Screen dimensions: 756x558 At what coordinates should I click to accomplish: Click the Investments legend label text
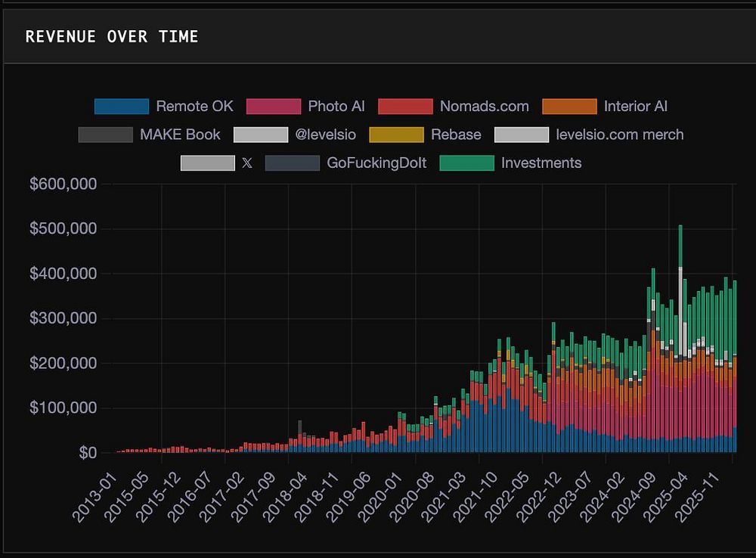click(x=541, y=163)
